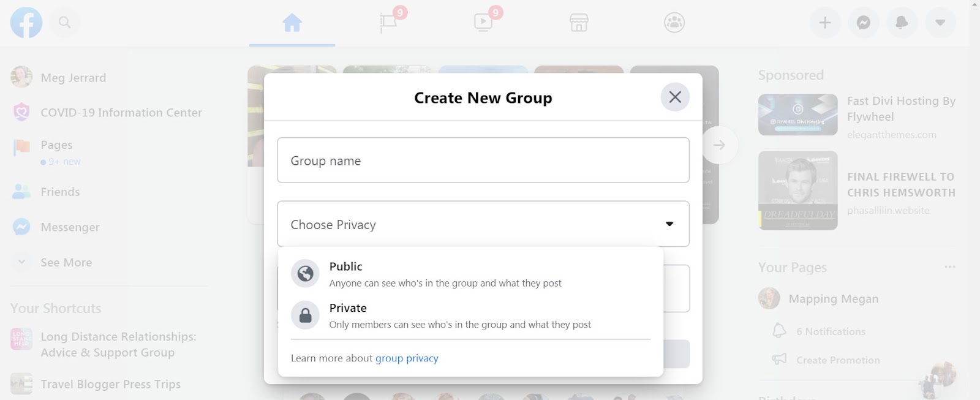Click Mapping Megan avatar picture
The width and height of the screenshot is (980, 400).
pos(769,298)
